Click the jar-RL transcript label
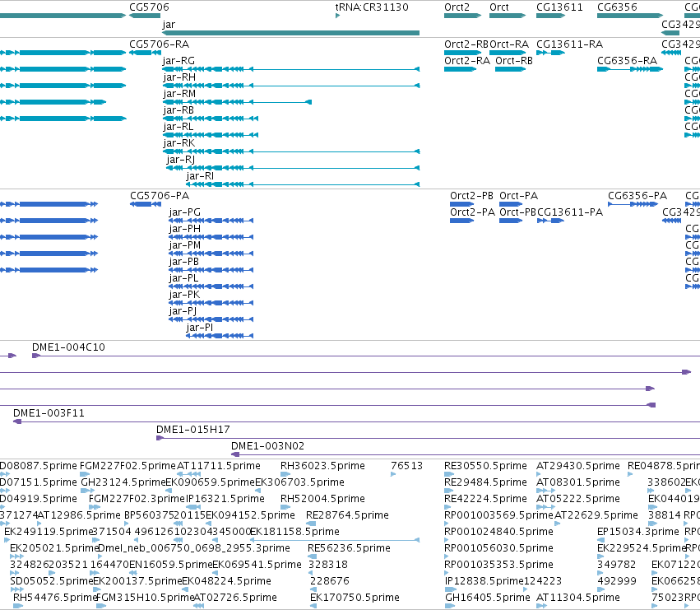This screenshot has width=700, height=610. pyautogui.click(x=178, y=127)
